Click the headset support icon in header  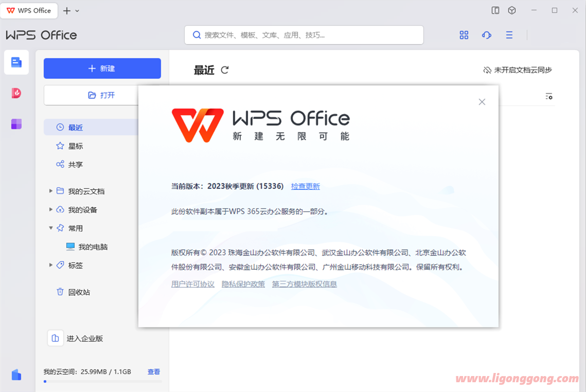point(487,35)
